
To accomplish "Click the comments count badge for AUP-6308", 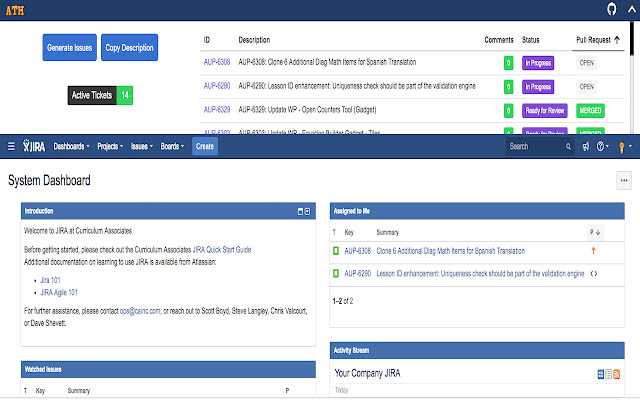I will pos(508,63).
